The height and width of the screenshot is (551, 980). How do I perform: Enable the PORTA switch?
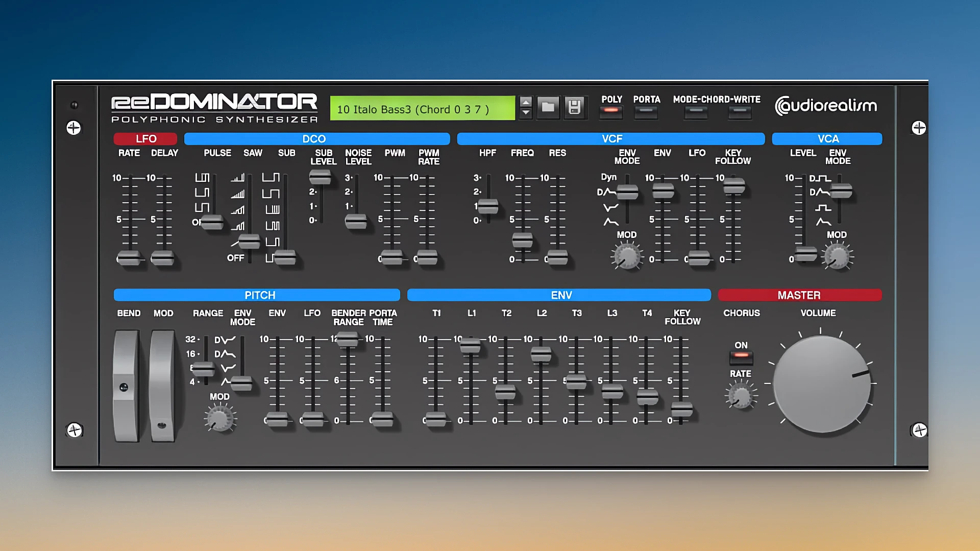(x=646, y=111)
